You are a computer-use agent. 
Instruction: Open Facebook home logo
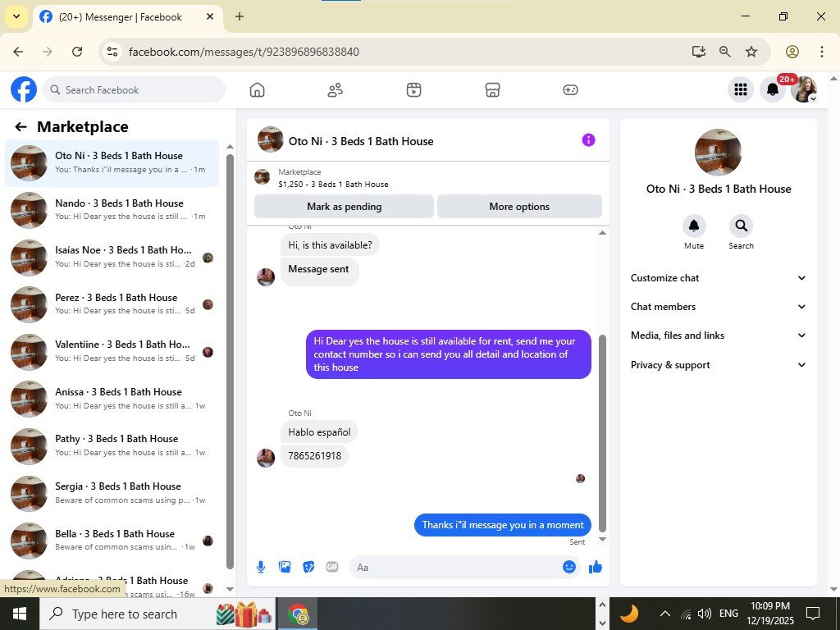(24, 89)
